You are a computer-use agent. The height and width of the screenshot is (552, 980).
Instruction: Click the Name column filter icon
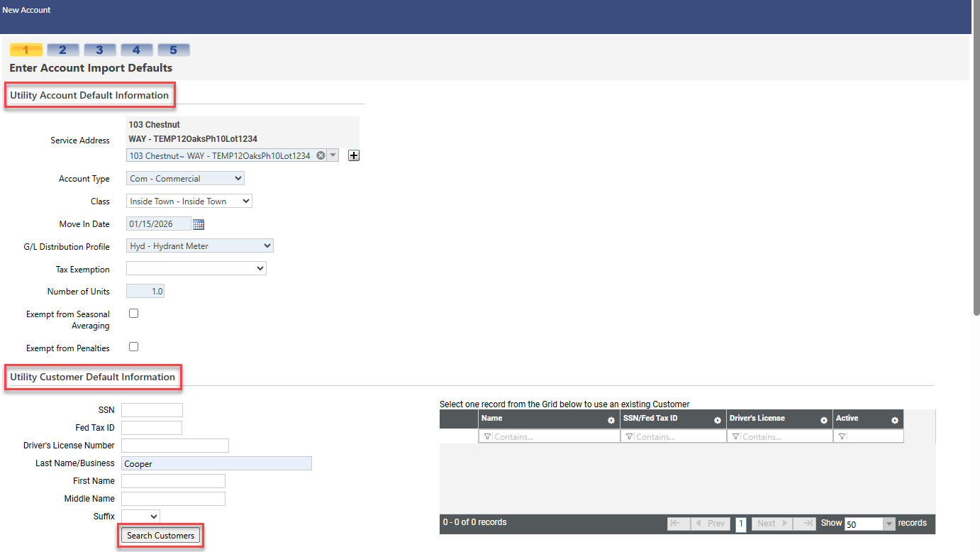(487, 437)
